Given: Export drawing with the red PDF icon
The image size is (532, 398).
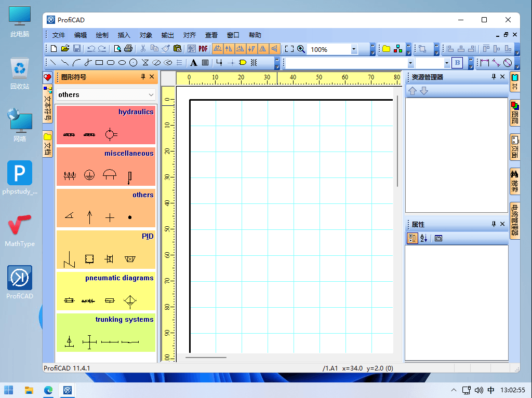Looking at the screenshot, I should [x=203, y=49].
